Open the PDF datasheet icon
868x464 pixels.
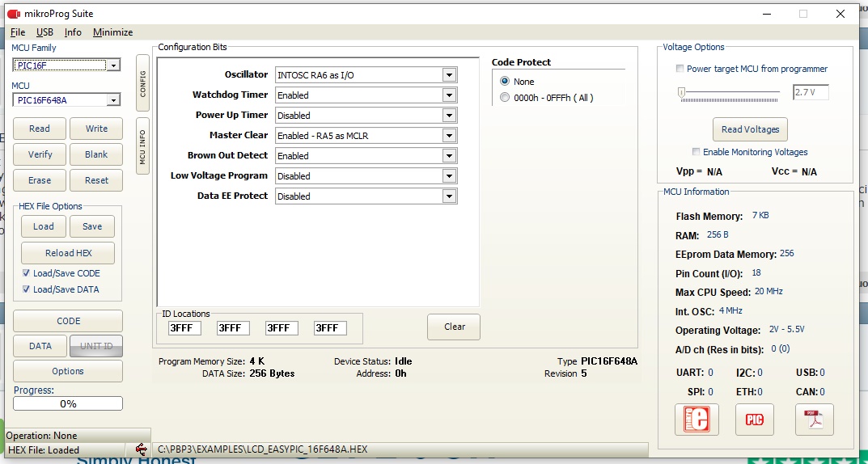click(x=814, y=420)
